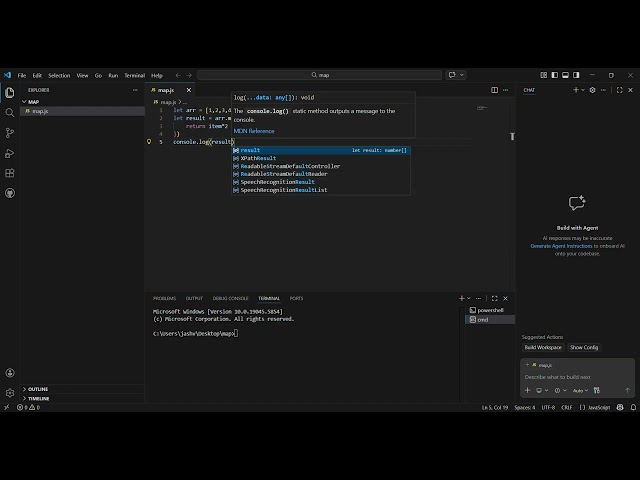This screenshot has width=640, height=480.
Task: Open the Help menu
Action: tap(157, 76)
